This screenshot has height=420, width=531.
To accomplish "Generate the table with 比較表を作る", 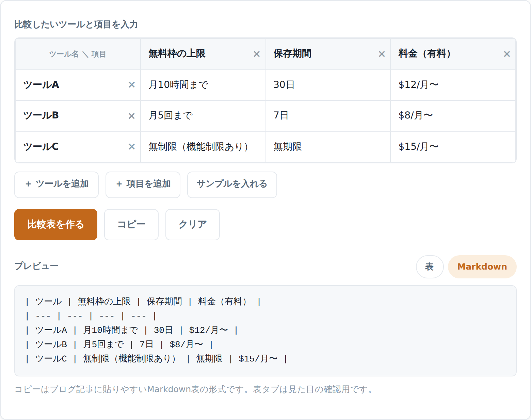I will 56,225.
